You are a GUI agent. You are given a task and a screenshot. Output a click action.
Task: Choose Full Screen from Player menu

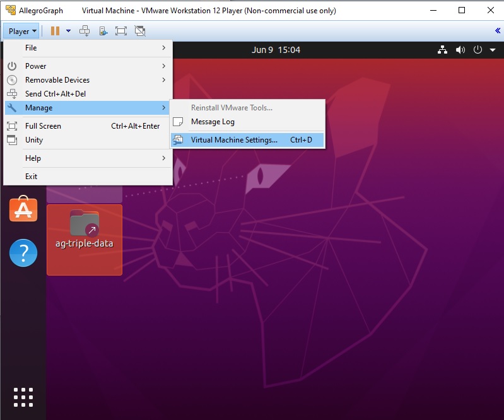pos(88,126)
